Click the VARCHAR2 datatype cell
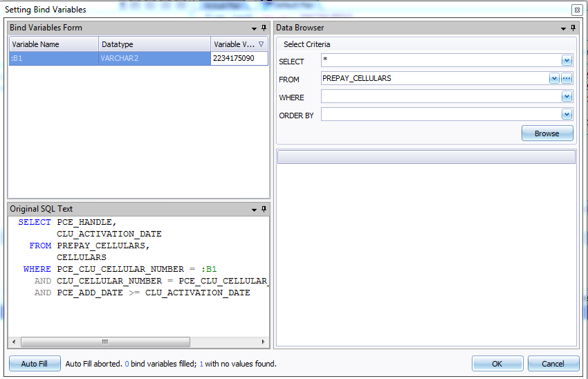The height and width of the screenshot is (379, 588). pyautogui.click(x=154, y=59)
